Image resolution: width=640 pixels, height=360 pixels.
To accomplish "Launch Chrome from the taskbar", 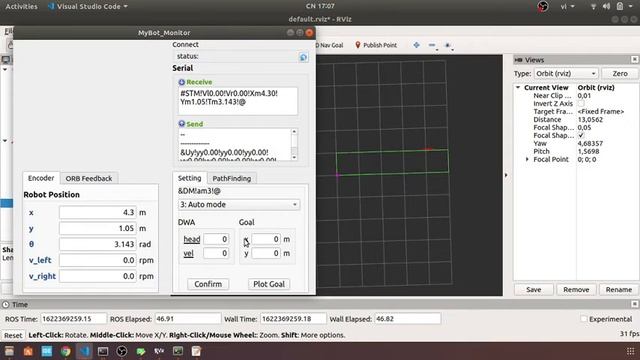I will click(65, 351).
